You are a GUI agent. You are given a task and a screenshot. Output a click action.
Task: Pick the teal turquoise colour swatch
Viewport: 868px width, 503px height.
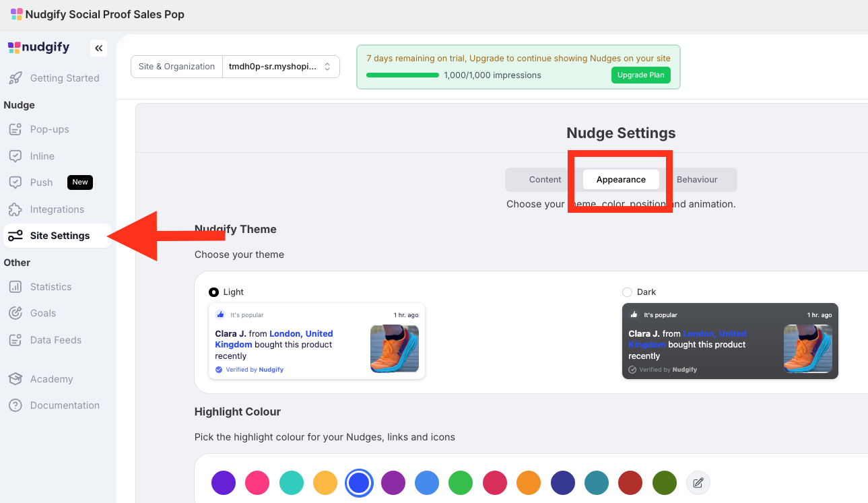pos(292,483)
